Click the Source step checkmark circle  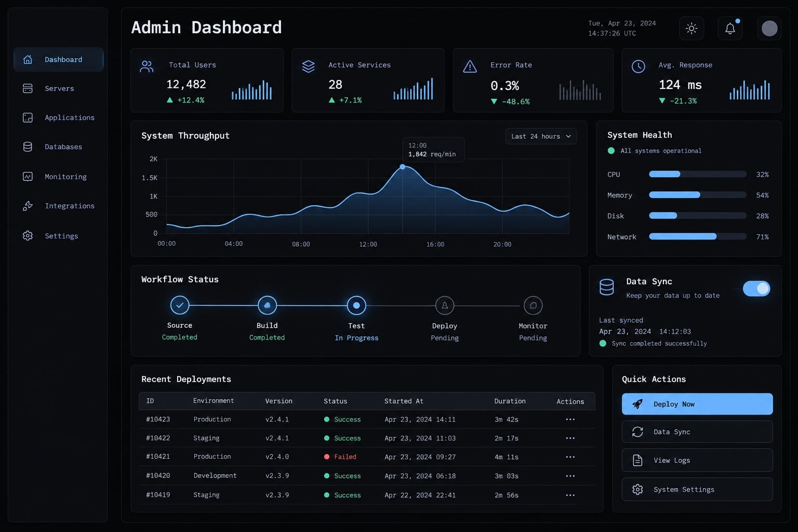(x=180, y=305)
